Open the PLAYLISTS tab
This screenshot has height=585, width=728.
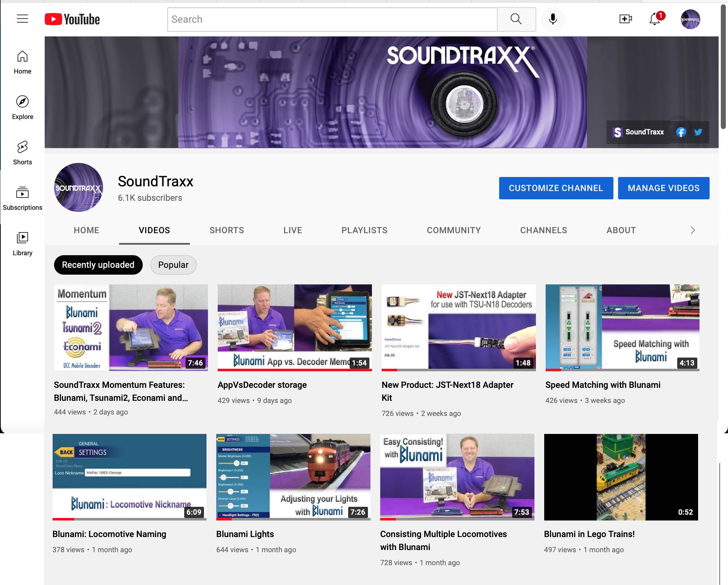tap(364, 230)
